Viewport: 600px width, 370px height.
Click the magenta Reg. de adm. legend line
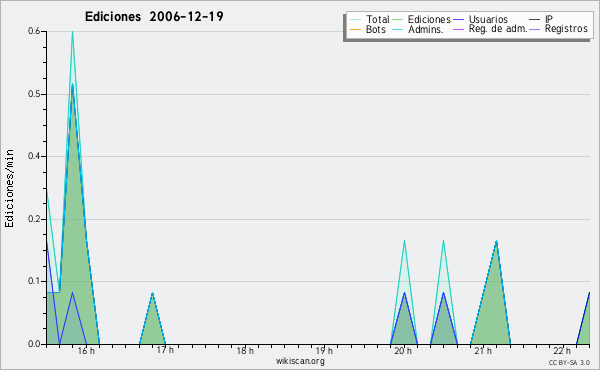pyautogui.click(x=458, y=29)
